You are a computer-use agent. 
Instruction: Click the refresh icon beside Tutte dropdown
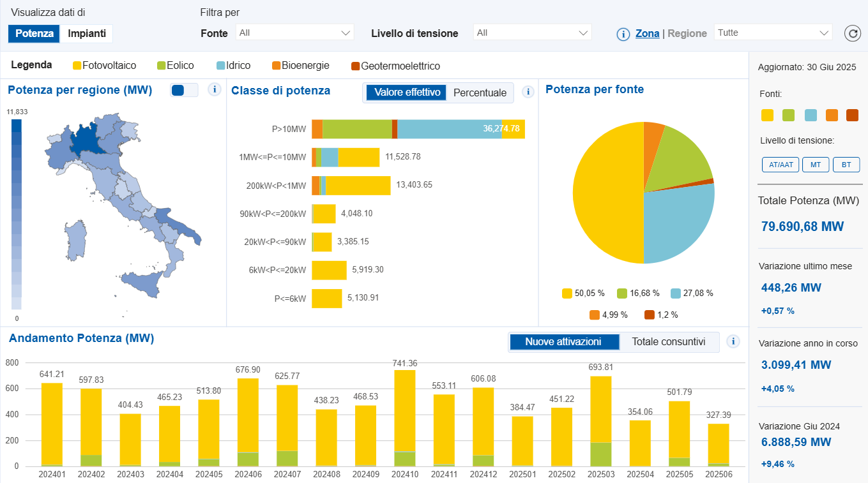pyautogui.click(x=853, y=33)
